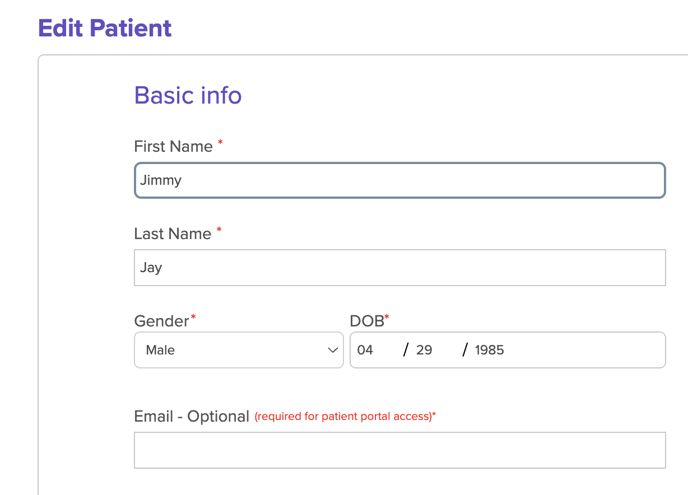Expand the Gender dropdown chevron arrow
This screenshot has width=688, height=495.
click(333, 351)
